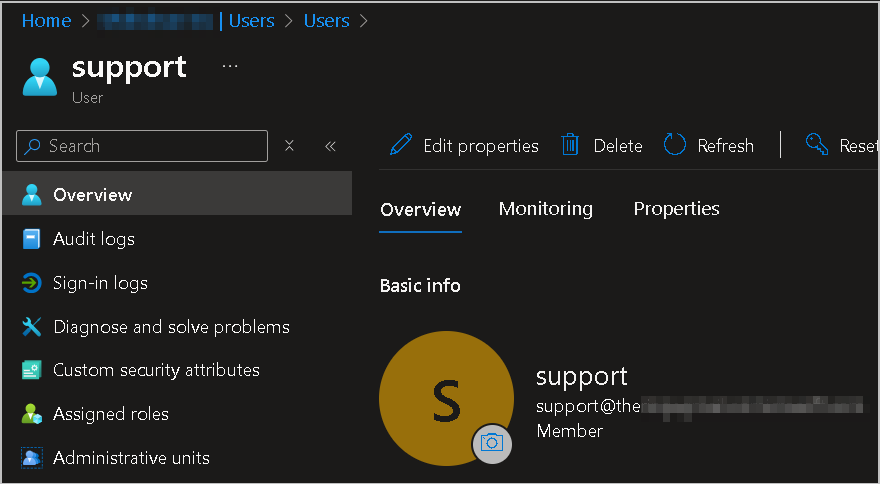The height and width of the screenshot is (484, 880).
Task: Switch to the Monitoring tab
Action: (x=546, y=209)
